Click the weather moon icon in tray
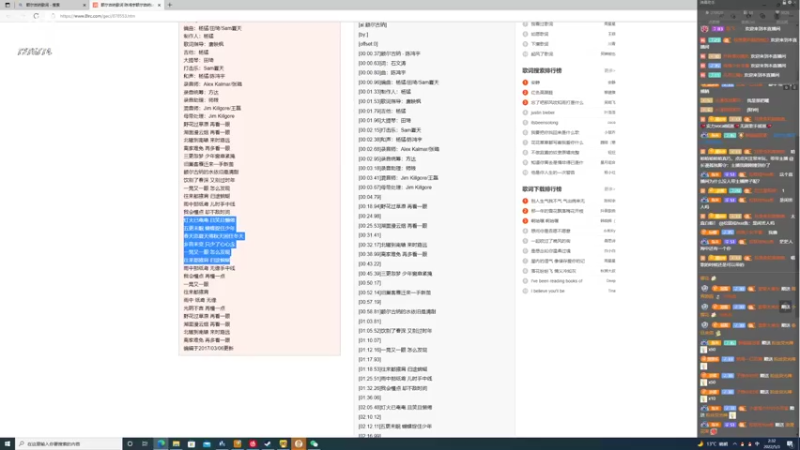This screenshot has height=450, width=800. [701, 444]
